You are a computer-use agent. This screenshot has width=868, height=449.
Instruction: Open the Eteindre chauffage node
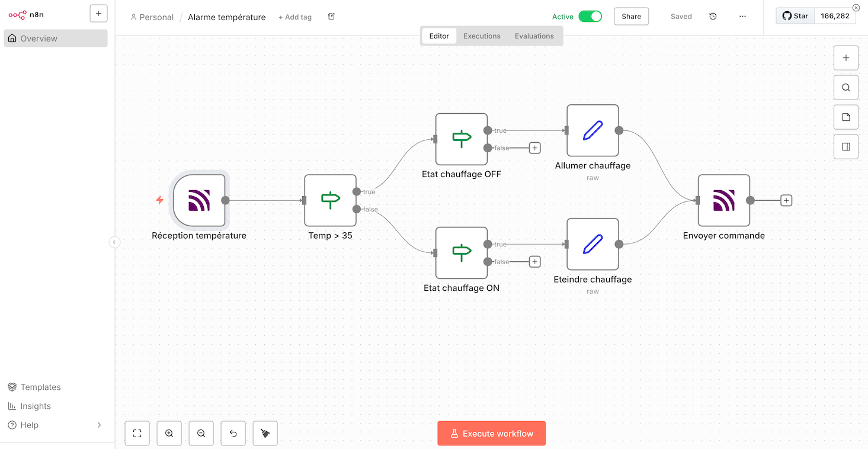point(592,244)
